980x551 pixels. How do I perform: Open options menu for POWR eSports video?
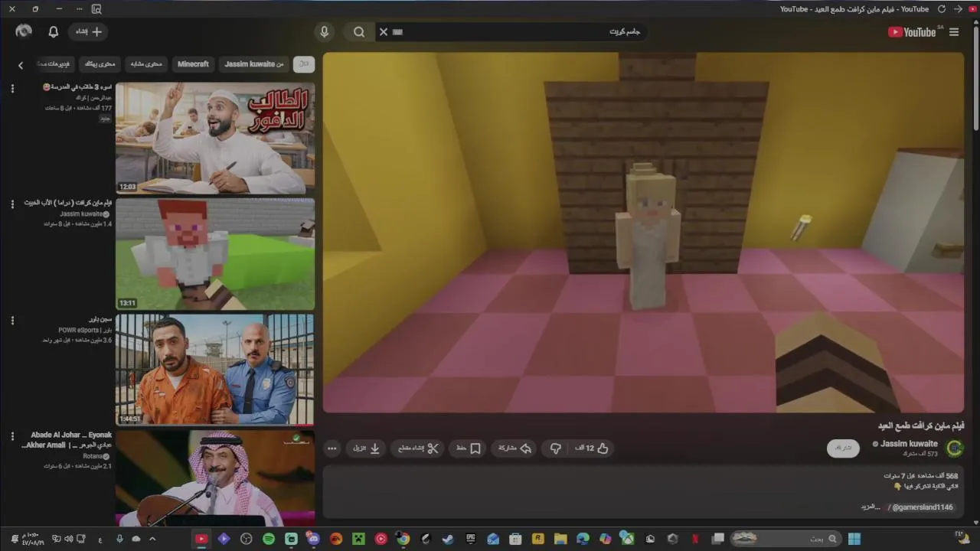(12, 320)
